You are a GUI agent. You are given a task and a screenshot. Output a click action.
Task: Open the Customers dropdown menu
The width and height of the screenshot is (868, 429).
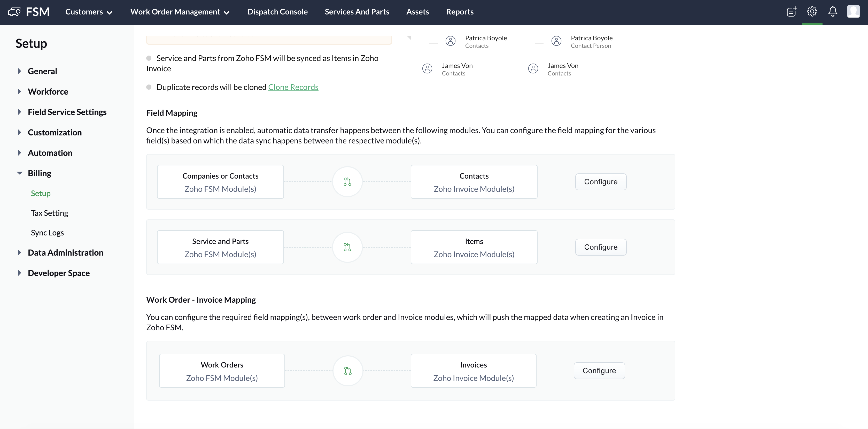point(89,12)
